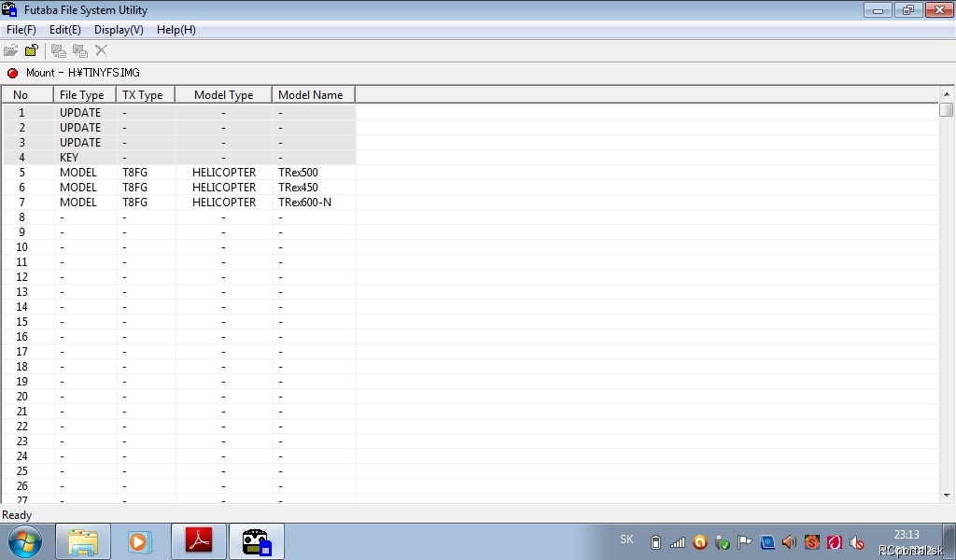Viewport: 956px width, 560px height.
Task: Open Windows Explorer from the taskbar
Action: click(x=83, y=541)
